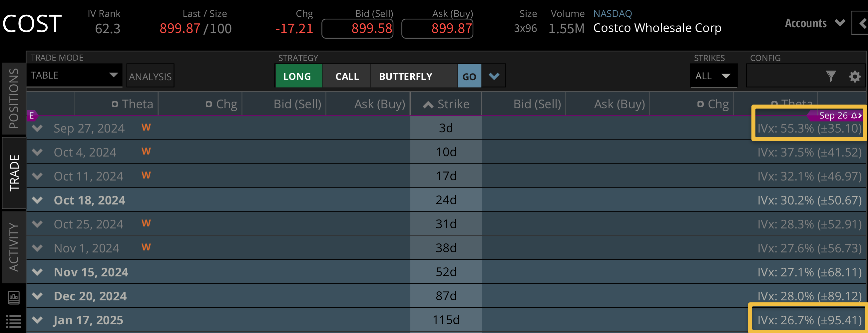Open the list view icon in sidebar
Viewport: 868px width, 333px height.
[14, 321]
